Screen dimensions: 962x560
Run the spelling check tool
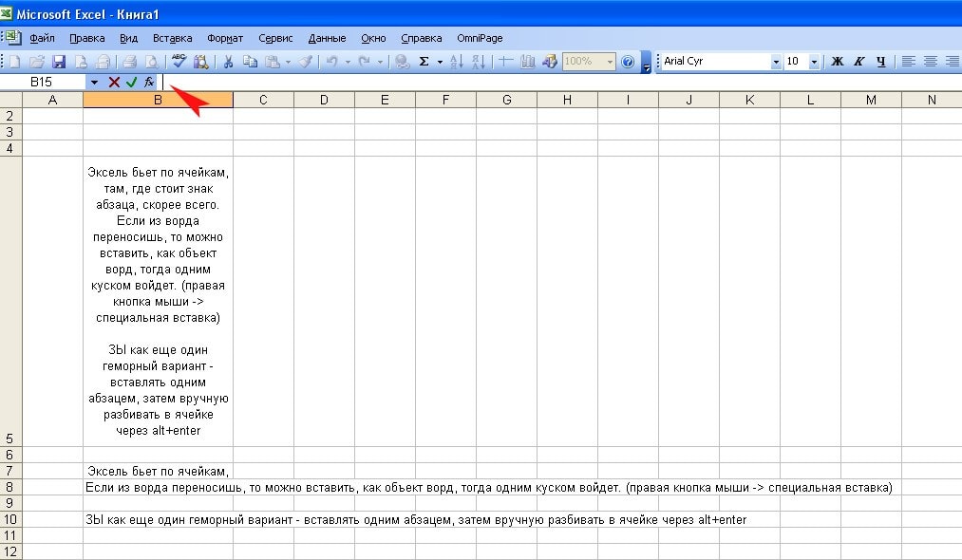click(x=178, y=62)
